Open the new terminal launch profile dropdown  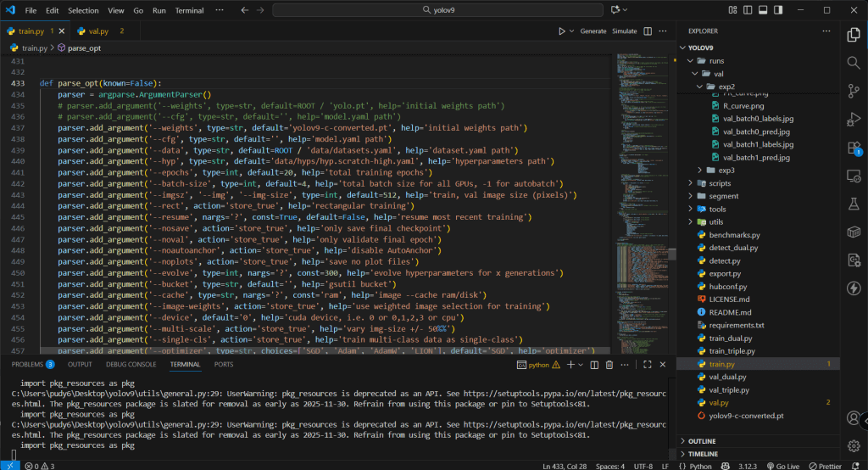[580, 364]
